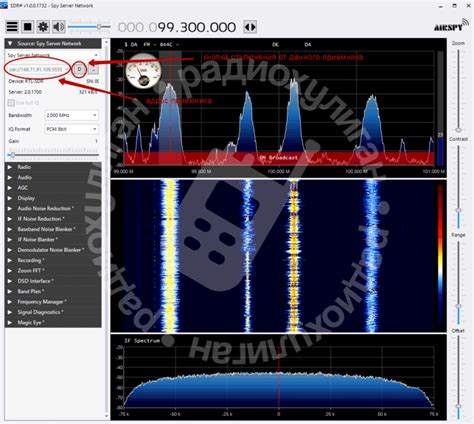Click the Gain slider in the Source panel

coord(53,155)
